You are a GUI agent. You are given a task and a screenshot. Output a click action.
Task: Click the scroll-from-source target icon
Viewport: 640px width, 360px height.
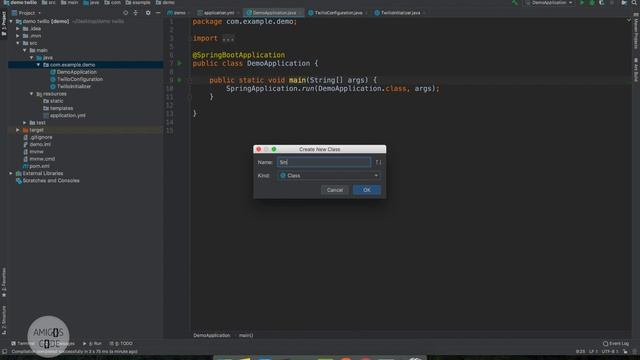125,13
